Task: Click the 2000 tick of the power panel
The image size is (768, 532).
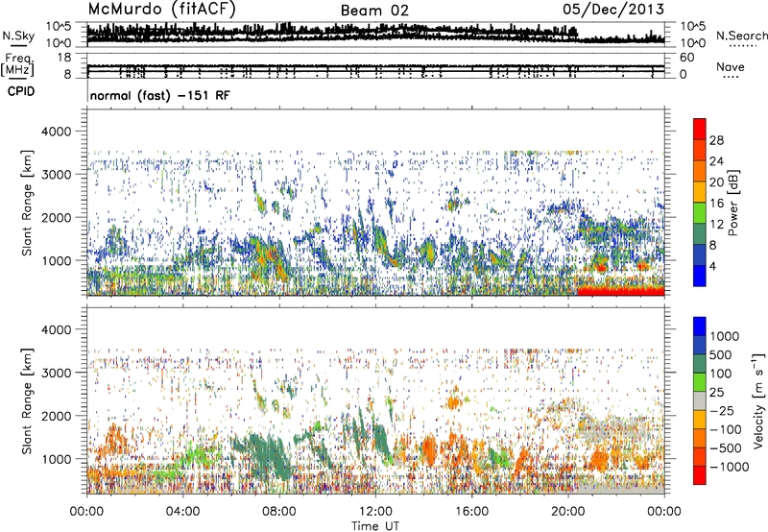Action: click(x=56, y=217)
